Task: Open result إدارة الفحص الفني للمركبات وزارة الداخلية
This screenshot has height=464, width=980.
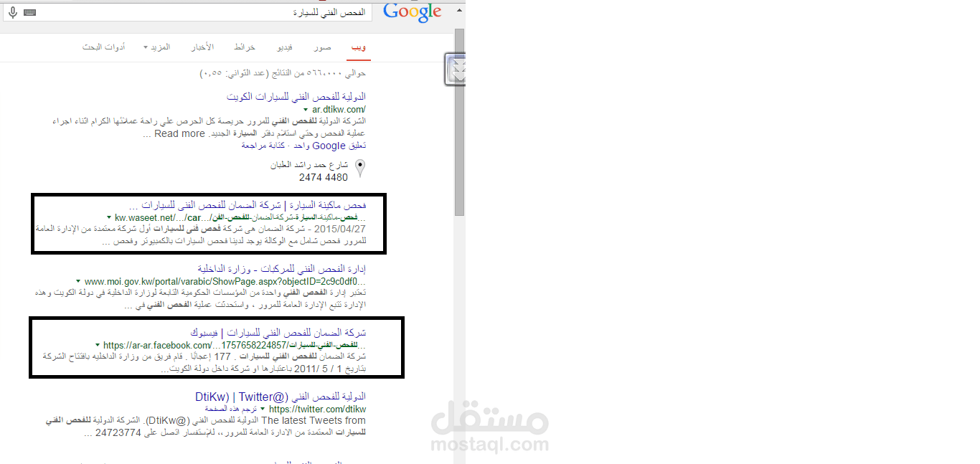Action: click(282, 269)
